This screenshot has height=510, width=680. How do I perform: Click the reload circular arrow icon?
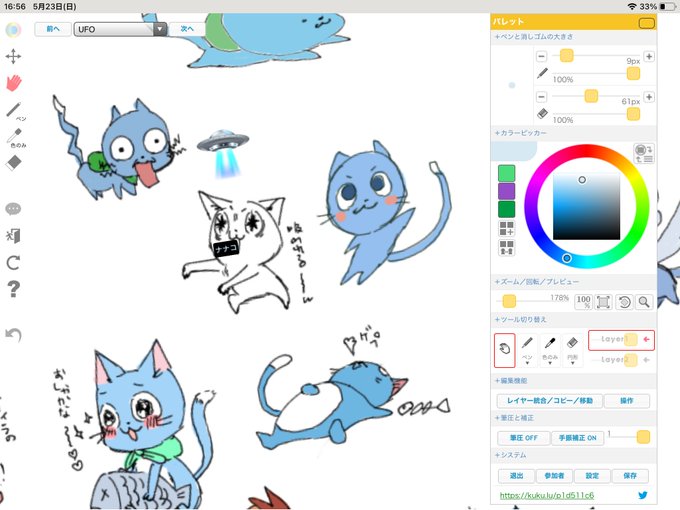(13, 262)
